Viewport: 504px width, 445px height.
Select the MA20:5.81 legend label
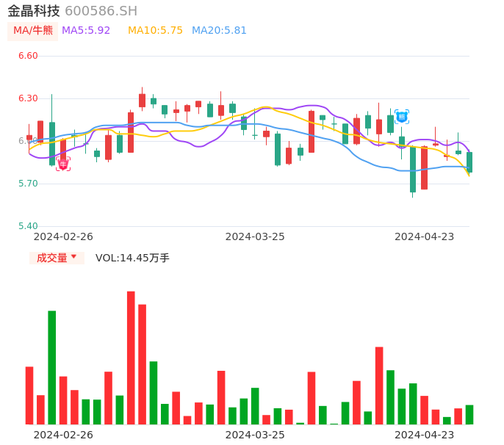click(219, 31)
